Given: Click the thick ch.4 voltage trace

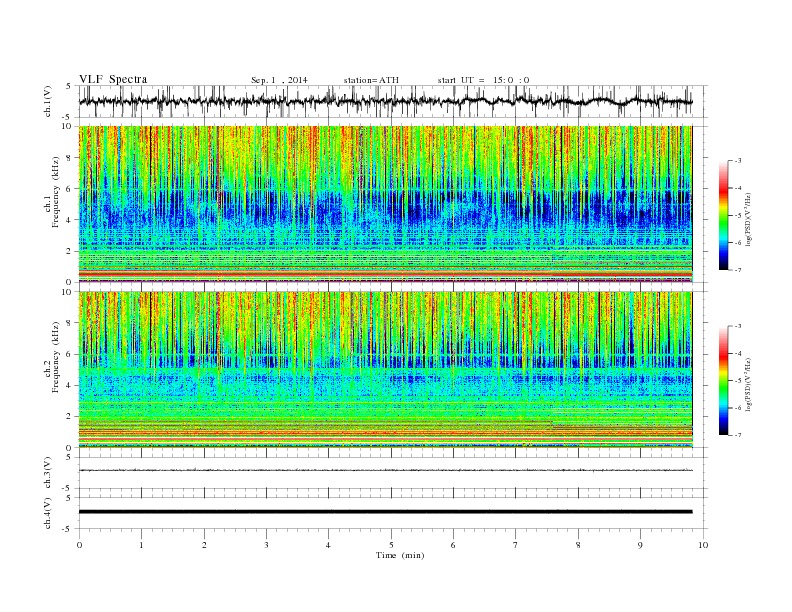Looking at the screenshot, I should click(385, 512).
